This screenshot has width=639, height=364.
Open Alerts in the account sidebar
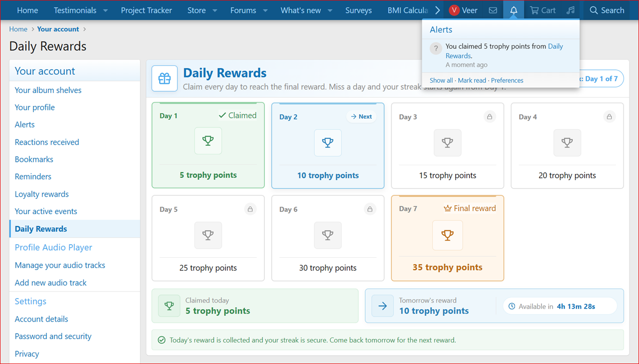click(24, 124)
